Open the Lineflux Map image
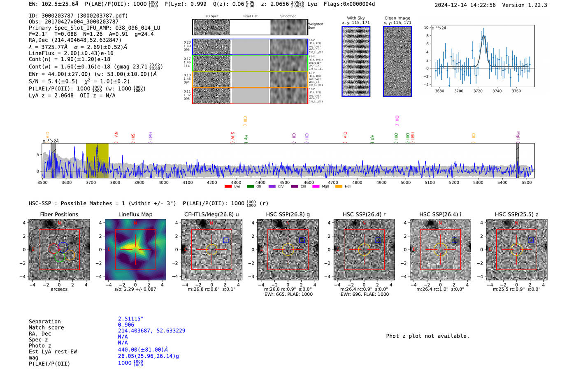Screen dimensions: 576x392 [135, 249]
